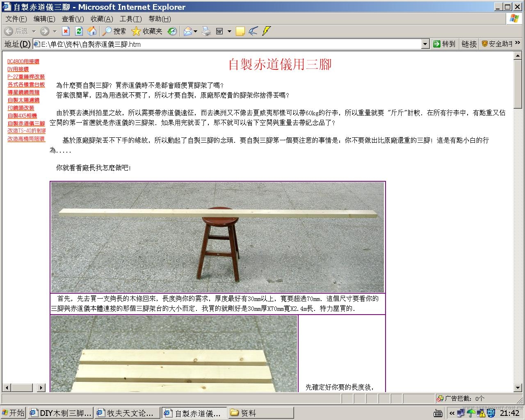This screenshot has width=525, height=420.
Task: Click the blue shield firewall tray icon
Action: (491, 413)
